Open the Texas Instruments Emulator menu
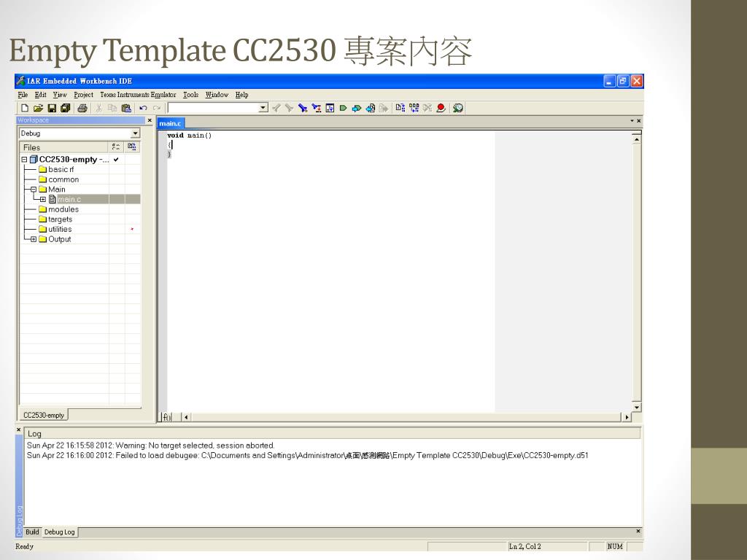Screen dimensions: 747x560 138,95
